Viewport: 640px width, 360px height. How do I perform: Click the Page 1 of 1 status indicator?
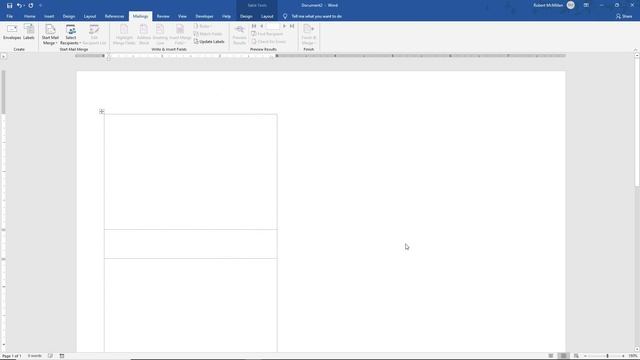tap(12, 356)
